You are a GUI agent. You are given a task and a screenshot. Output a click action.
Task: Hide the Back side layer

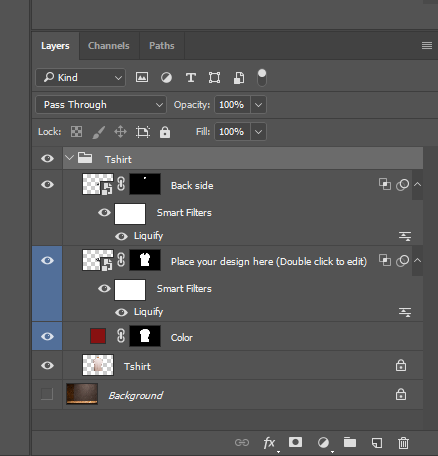coord(47,184)
